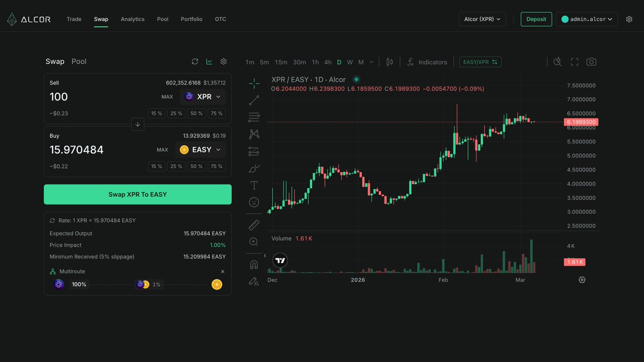Image resolution: width=644 pixels, height=362 pixels.
Task: Open Pool in top navigation
Action: point(163,19)
